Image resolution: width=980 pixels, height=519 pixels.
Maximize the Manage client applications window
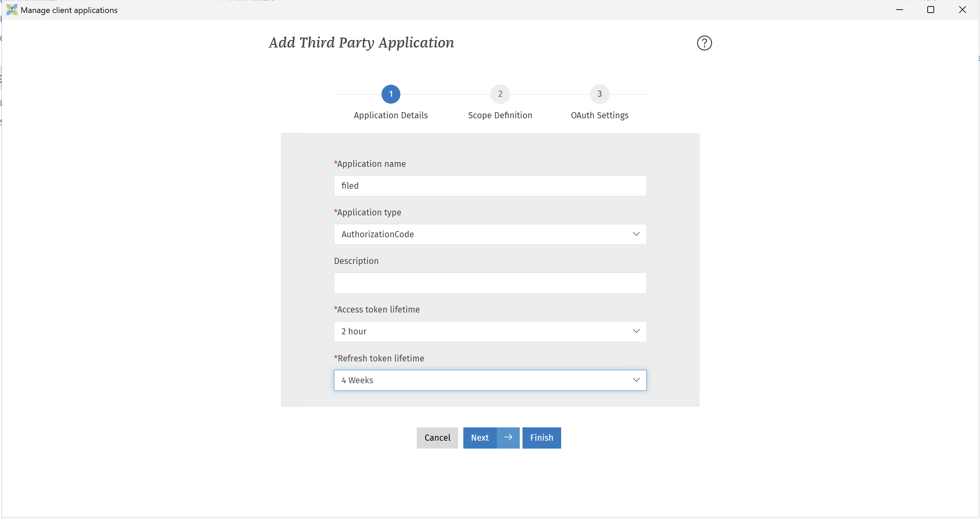[x=930, y=10]
